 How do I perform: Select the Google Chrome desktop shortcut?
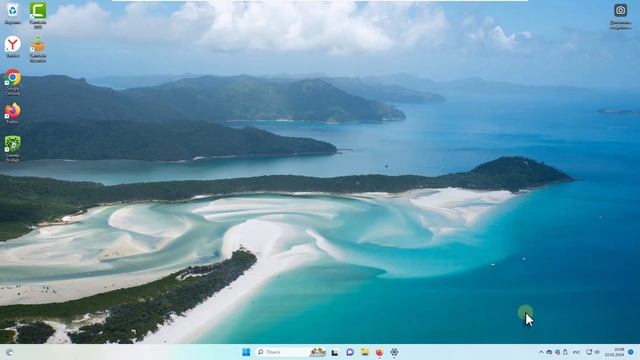coord(13,82)
